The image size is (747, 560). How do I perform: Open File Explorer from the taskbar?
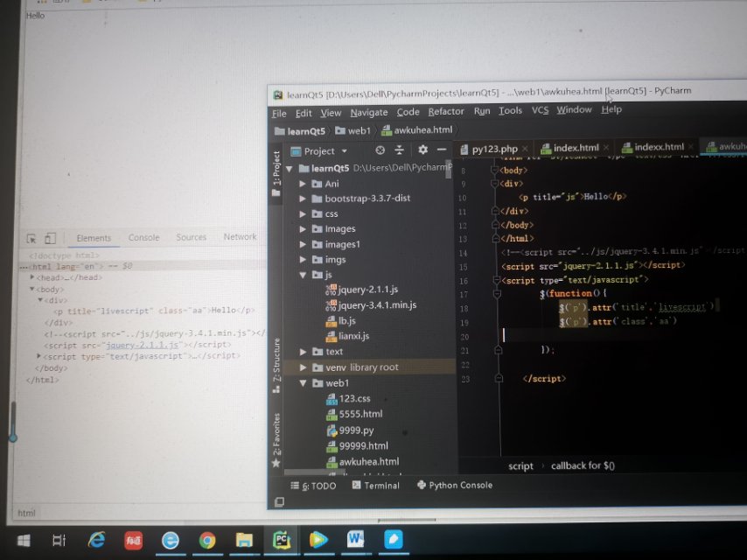pyautogui.click(x=244, y=540)
